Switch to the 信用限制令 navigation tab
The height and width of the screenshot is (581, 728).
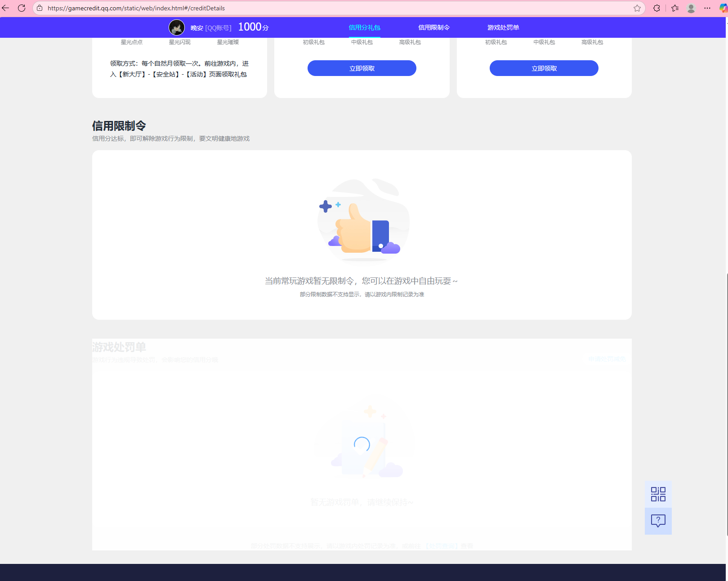pyautogui.click(x=433, y=27)
